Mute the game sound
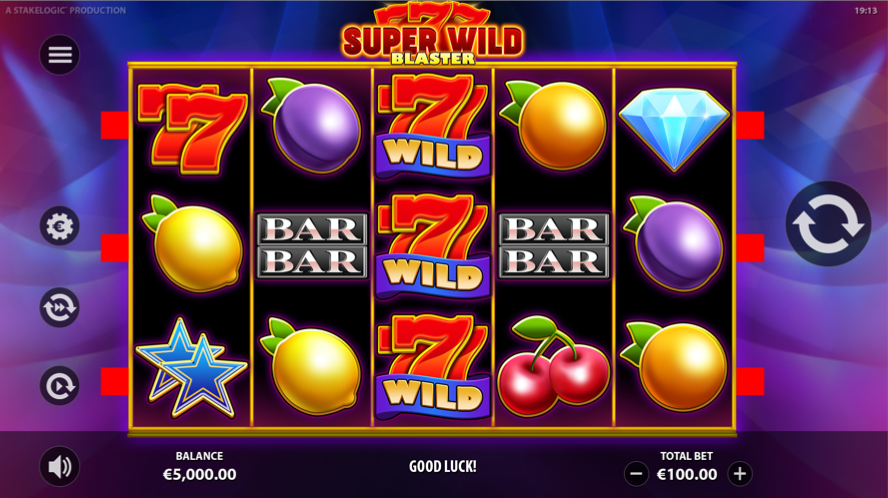888x498 pixels. [59, 466]
